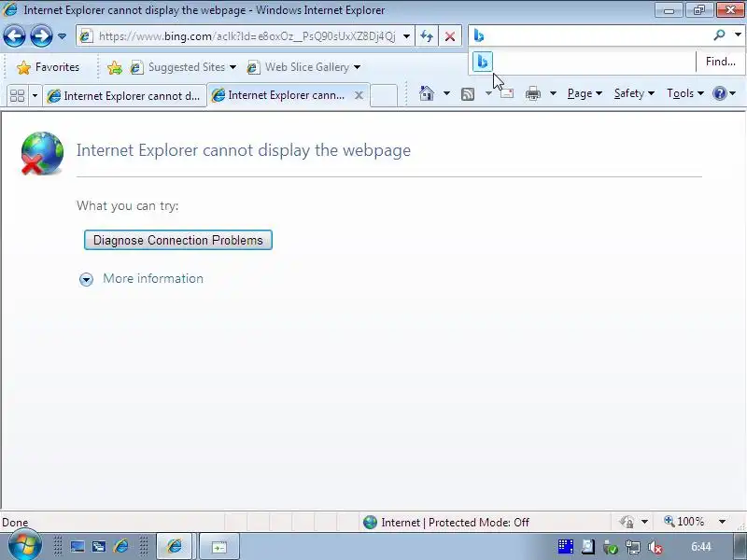Open the Print dropdown arrow
Viewport: 747px width, 560px height.
[553, 93]
